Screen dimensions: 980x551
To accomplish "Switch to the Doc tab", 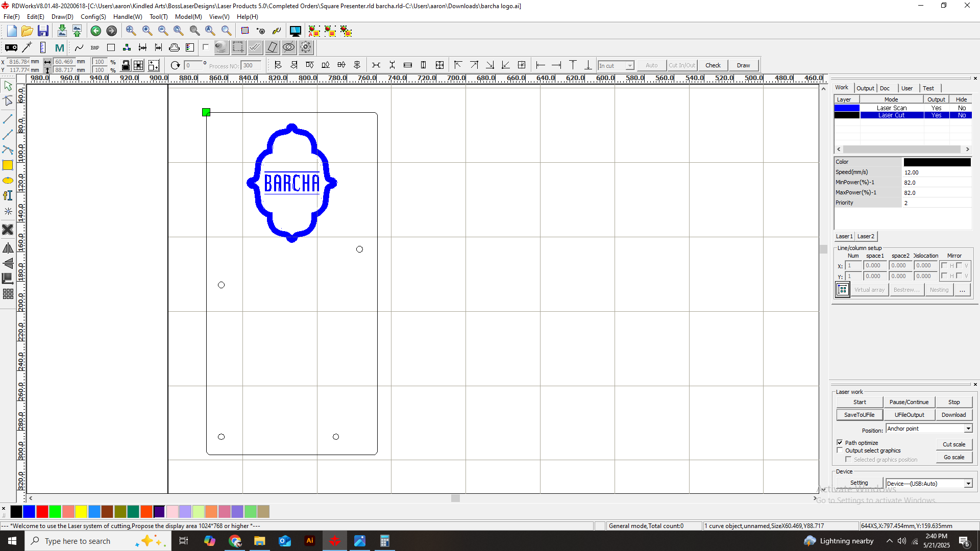I will coord(885,88).
